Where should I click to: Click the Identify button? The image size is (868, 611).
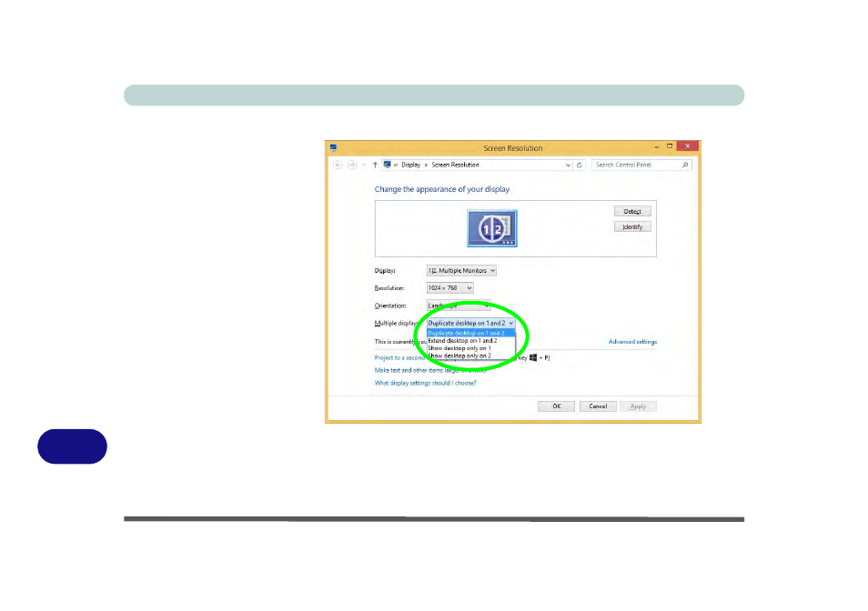(632, 226)
